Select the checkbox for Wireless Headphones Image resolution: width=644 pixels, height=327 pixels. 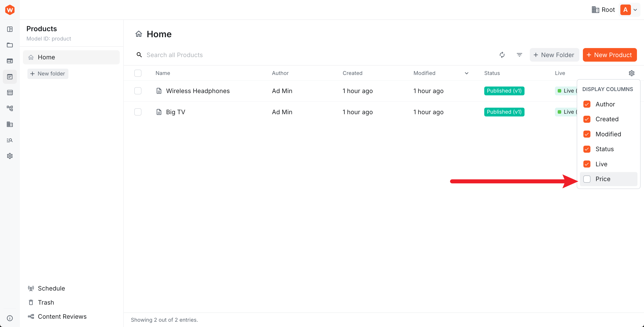[x=138, y=91]
